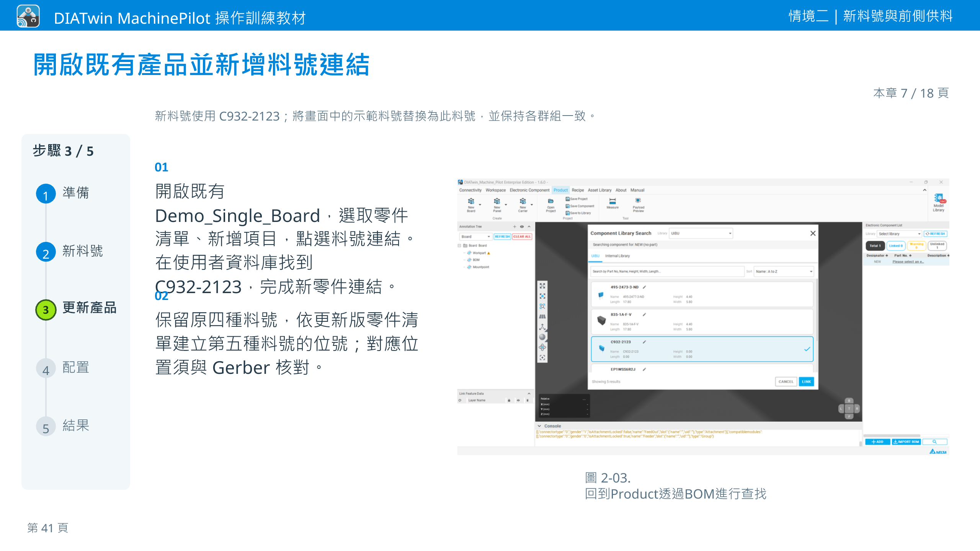Toggle the lock icon in Link Feature Data

[509, 400]
